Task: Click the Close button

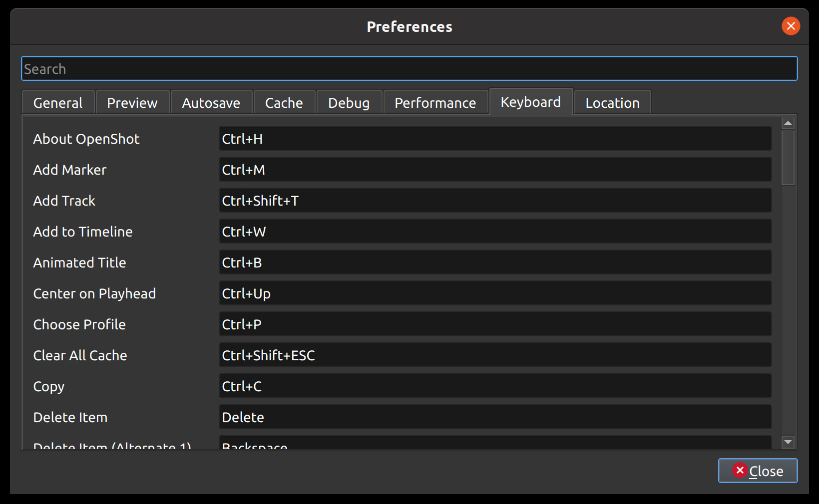Action: point(758,471)
